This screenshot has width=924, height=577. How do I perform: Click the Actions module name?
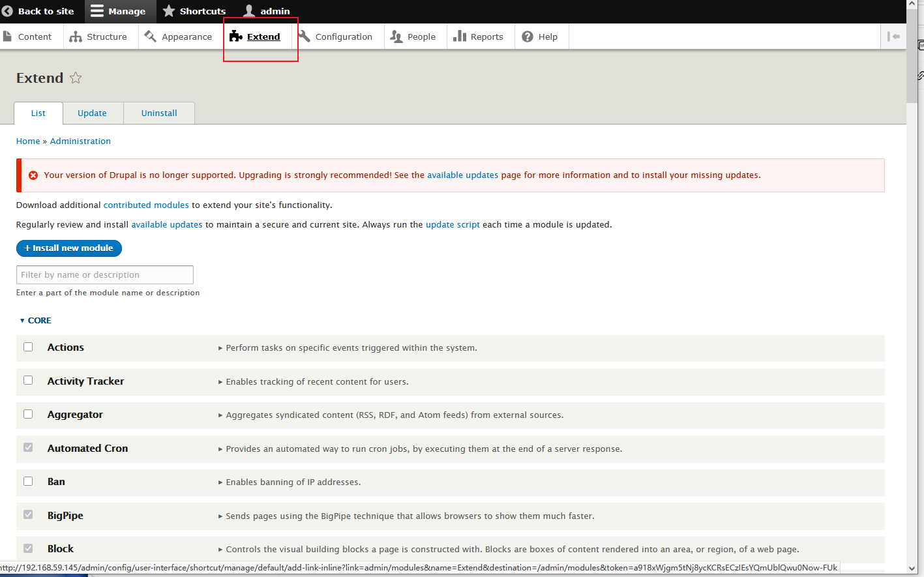(x=66, y=348)
